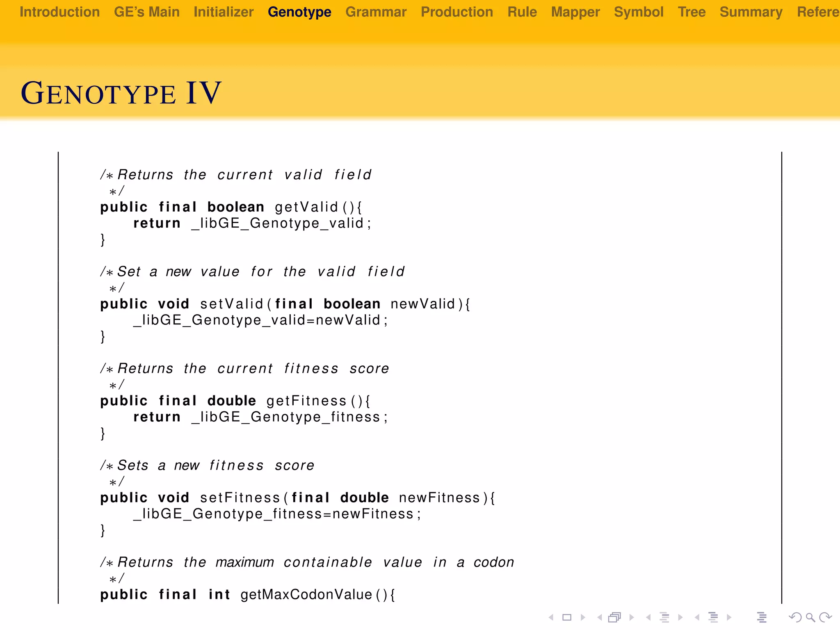The width and height of the screenshot is (840, 630).
Task: Click comment 'Sets a new fitness score'
Action: [208, 465]
